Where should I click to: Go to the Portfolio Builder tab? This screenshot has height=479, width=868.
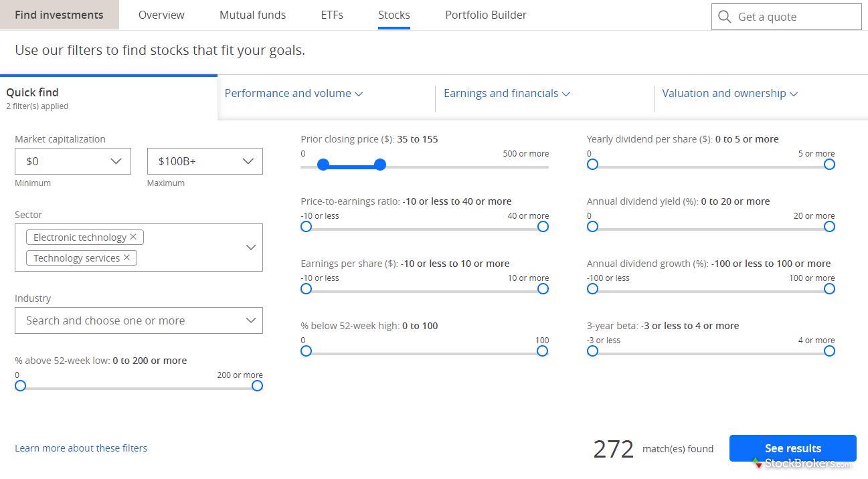[x=486, y=15]
